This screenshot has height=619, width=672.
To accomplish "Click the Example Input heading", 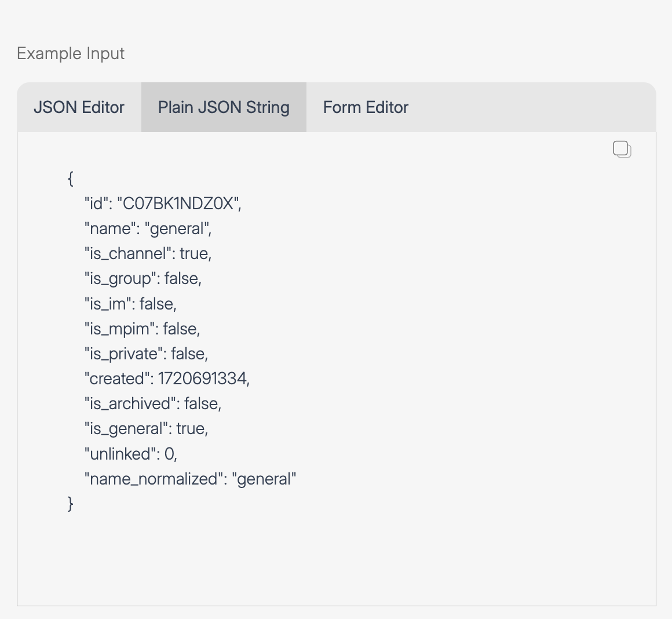I will [x=71, y=53].
